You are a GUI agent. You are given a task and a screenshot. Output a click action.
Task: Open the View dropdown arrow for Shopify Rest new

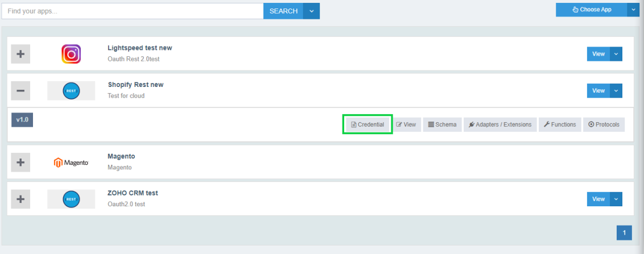click(616, 91)
